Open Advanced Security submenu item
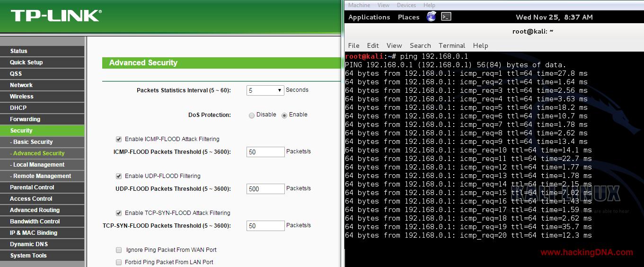Image resolution: width=644 pixels, height=267 pixels. [42, 153]
